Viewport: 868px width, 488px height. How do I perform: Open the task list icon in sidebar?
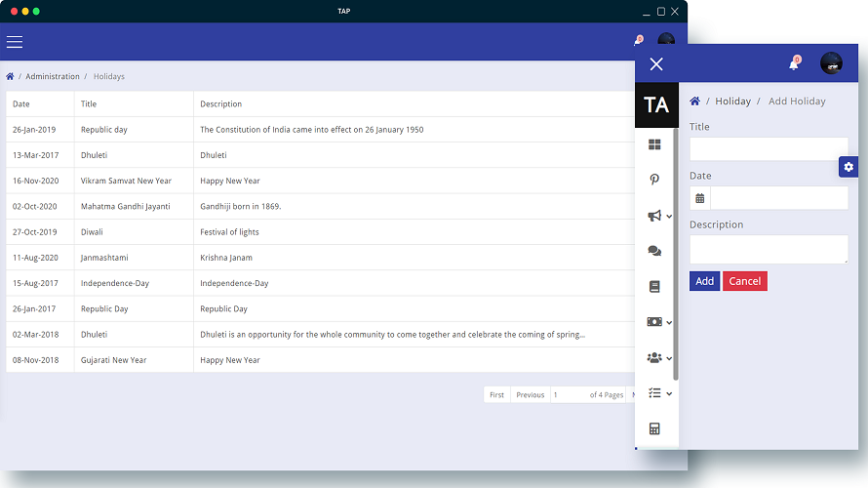[x=654, y=392]
